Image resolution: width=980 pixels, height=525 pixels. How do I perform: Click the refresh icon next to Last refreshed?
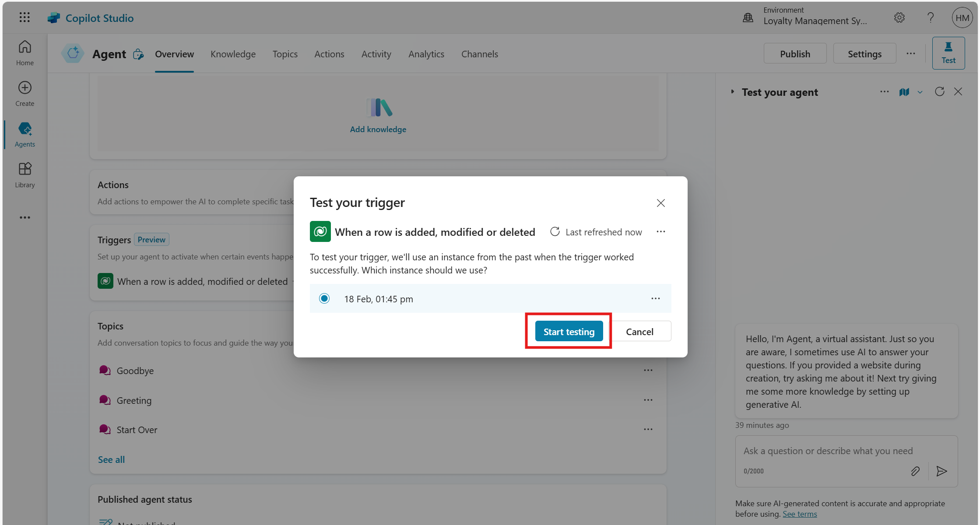pos(555,232)
